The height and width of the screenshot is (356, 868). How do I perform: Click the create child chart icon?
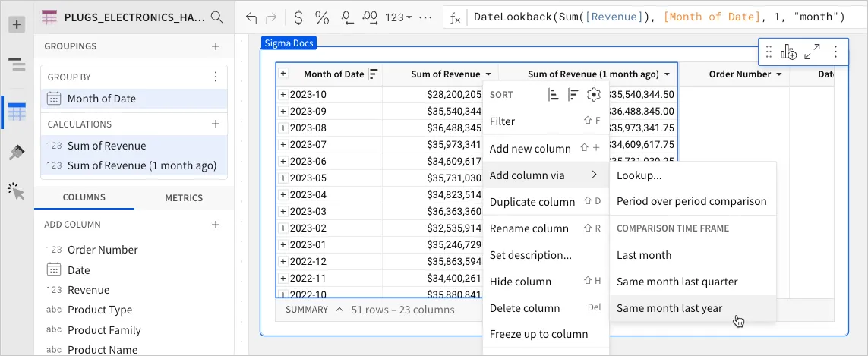788,52
